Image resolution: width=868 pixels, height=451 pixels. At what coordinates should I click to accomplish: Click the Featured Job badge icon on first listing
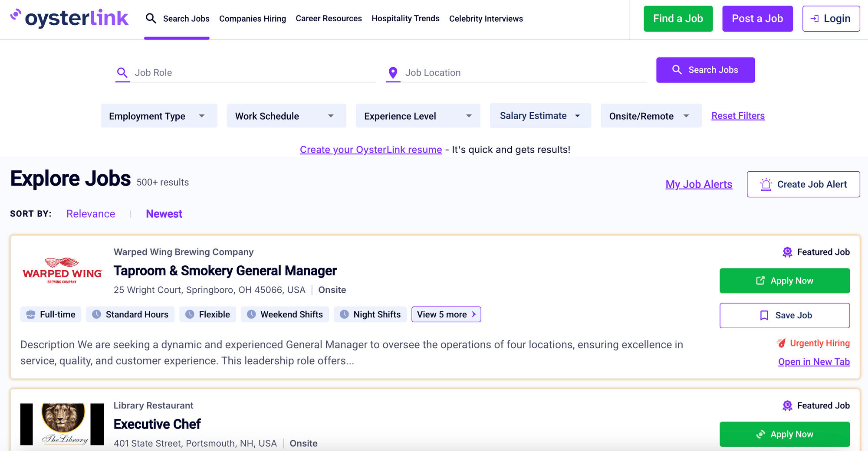pyautogui.click(x=787, y=252)
